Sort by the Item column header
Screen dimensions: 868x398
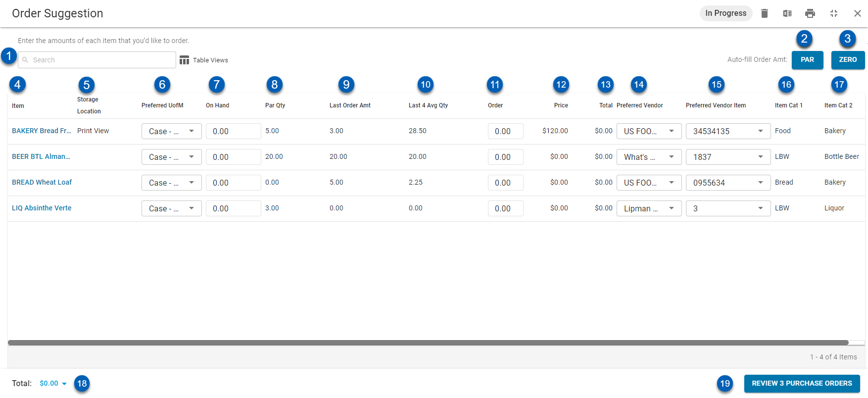coord(18,106)
